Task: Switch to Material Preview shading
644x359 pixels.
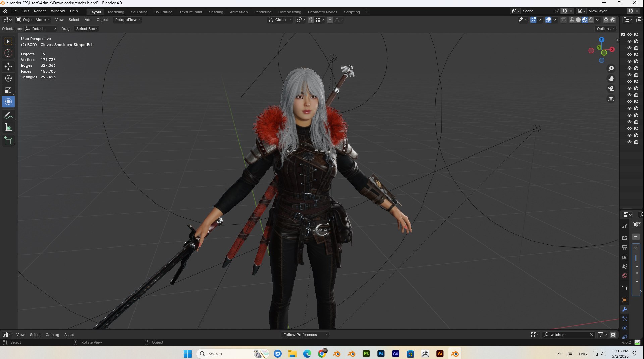Action: [x=585, y=20]
